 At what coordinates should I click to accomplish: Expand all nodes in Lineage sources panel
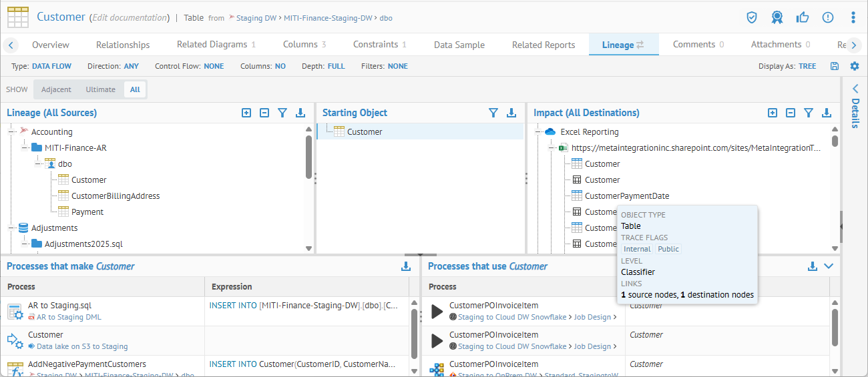pos(246,113)
